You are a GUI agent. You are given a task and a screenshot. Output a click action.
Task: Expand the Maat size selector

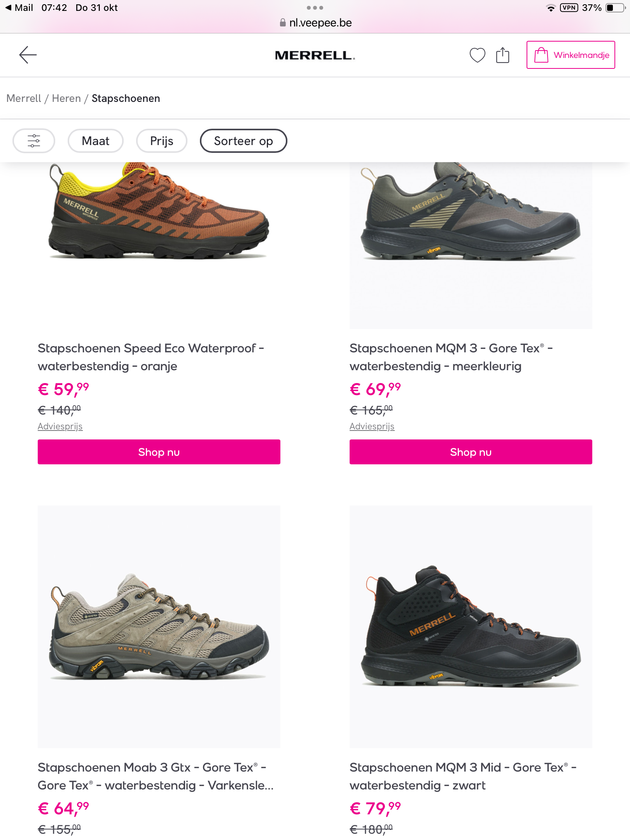95,141
